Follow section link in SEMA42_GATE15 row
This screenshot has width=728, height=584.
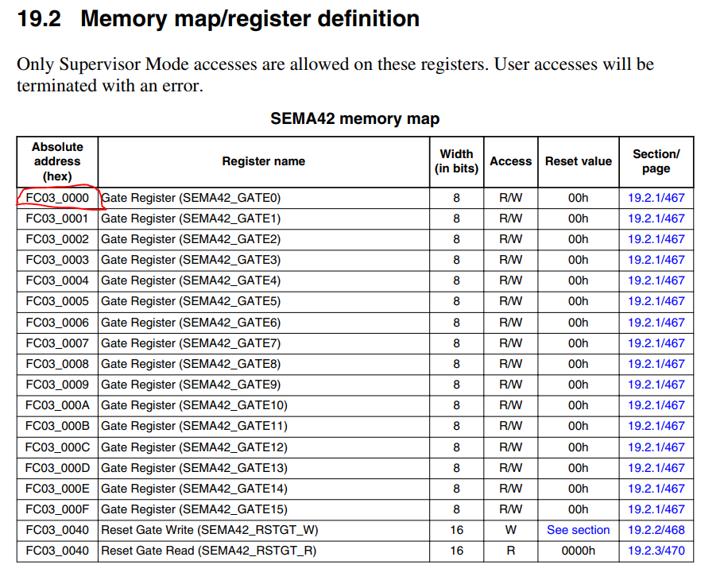pos(656,510)
